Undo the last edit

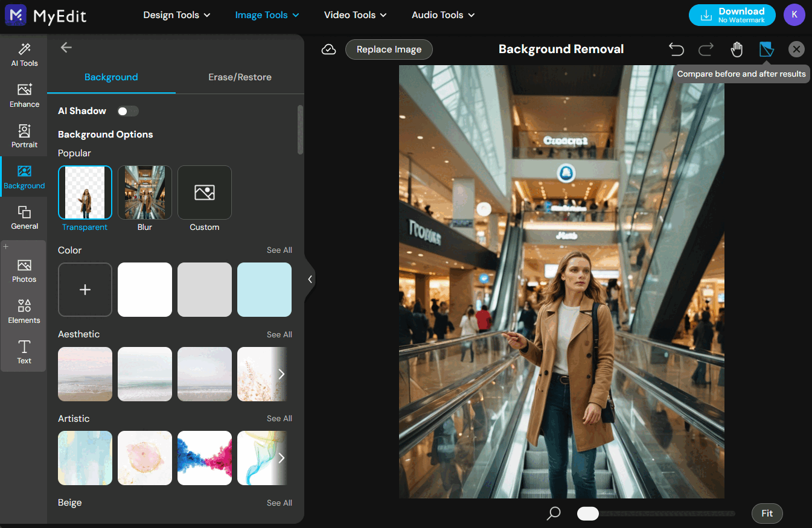point(676,49)
